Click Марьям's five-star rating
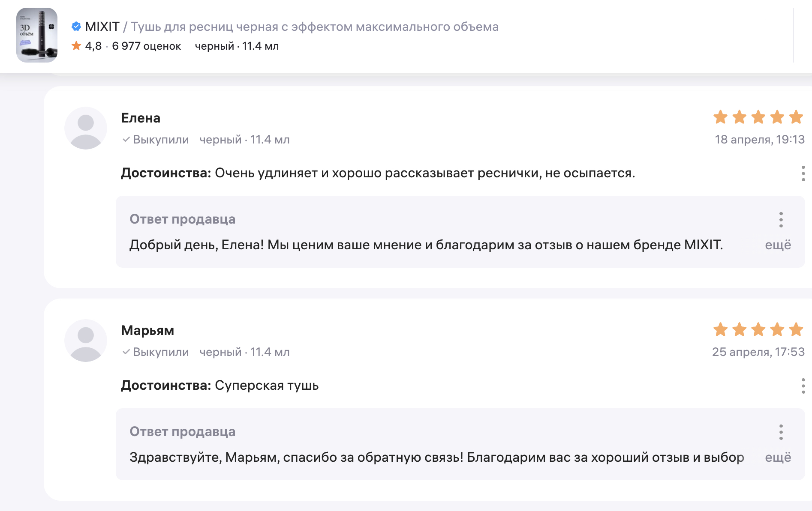Screen dimensions: 812x511 pyautogui.click(x=758, y=329)
